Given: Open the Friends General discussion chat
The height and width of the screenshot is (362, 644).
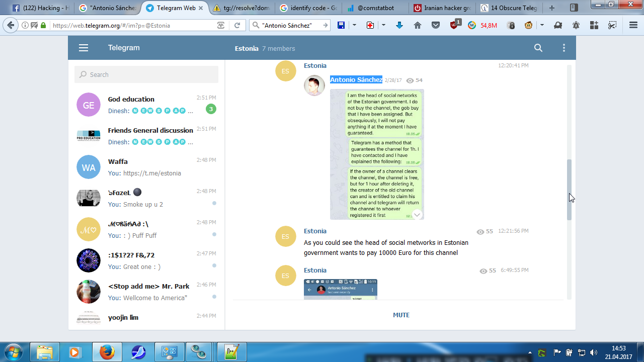Looking at the screenshot, I should pyautogui.click(x=146, y=136).
